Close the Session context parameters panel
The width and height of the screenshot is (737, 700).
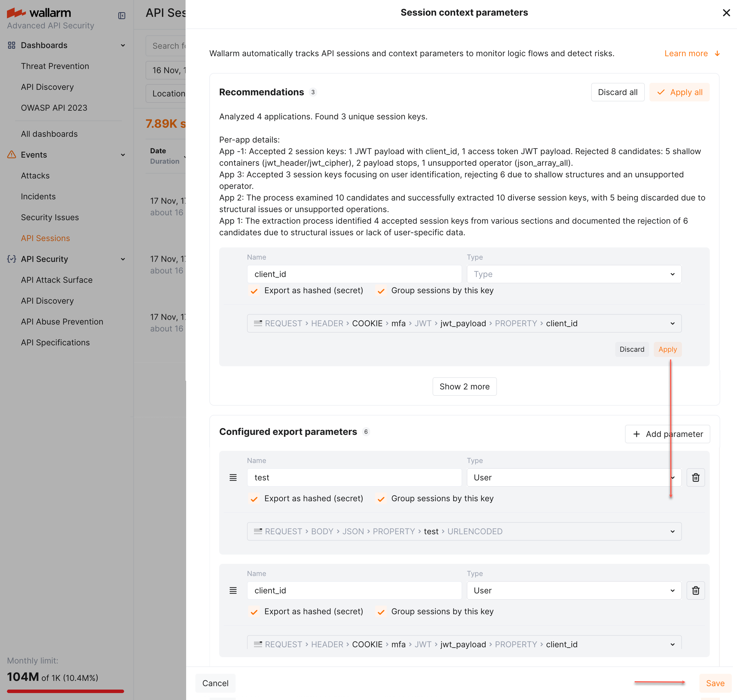[x=726, y=13]
